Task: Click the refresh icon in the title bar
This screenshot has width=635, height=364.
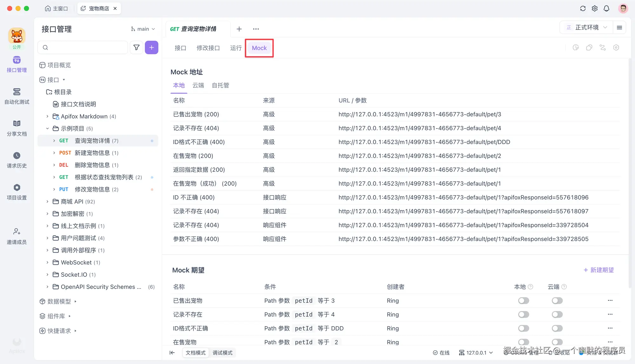Action: (583, 8)
